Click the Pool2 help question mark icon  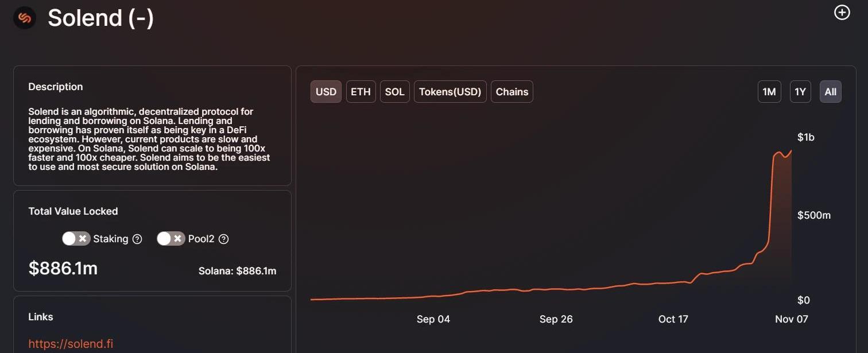[224, 239]
